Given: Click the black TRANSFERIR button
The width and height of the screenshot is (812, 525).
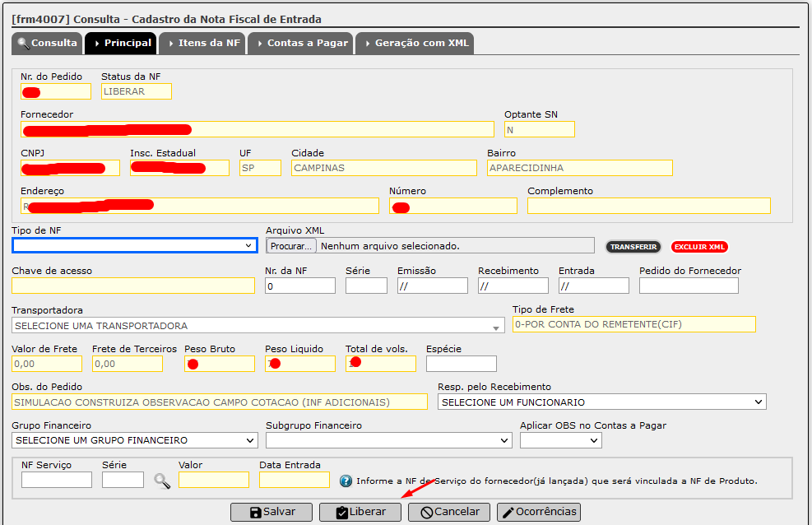Looking at the screenshot, I should (x=633, y=247).
